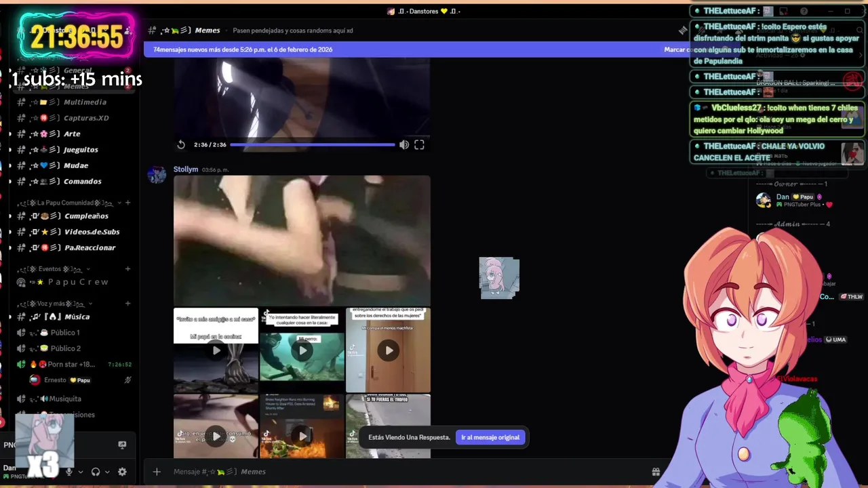This screenshot has width=868, height=488.
Task: Open the Papu Crew event stage channel
Action: click(75, 282)
